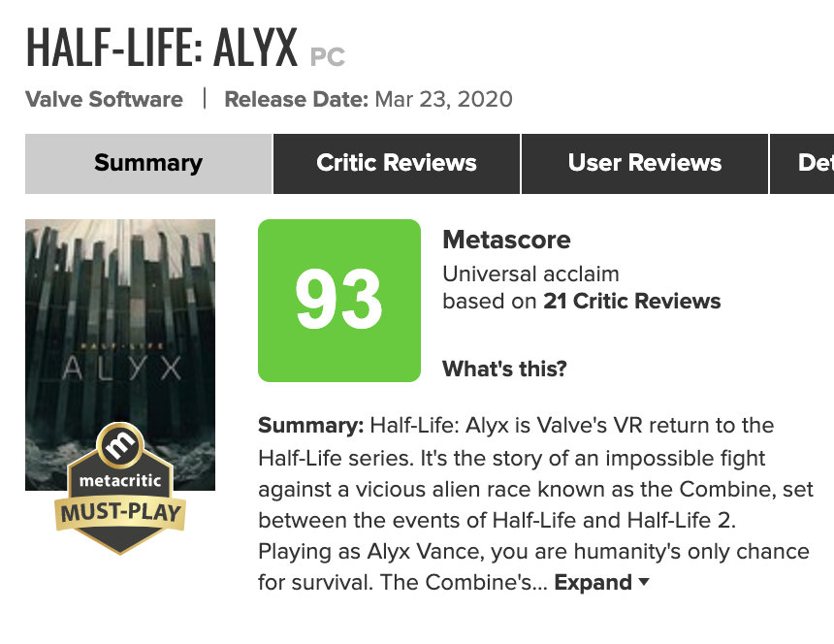Click the "What's this?" link
The height and width of the screenshot is (644, 834).
(x=504, y=369)
